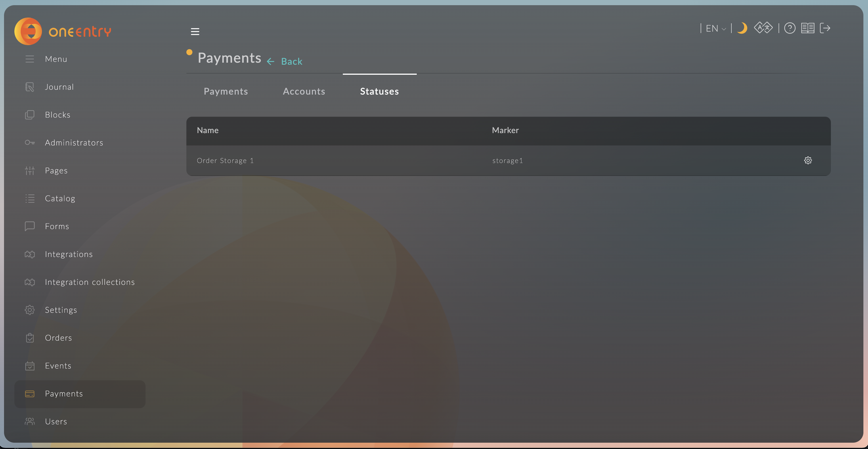Open the Users sidebar item
Screen dimensions: 868x449
(56, 422)
